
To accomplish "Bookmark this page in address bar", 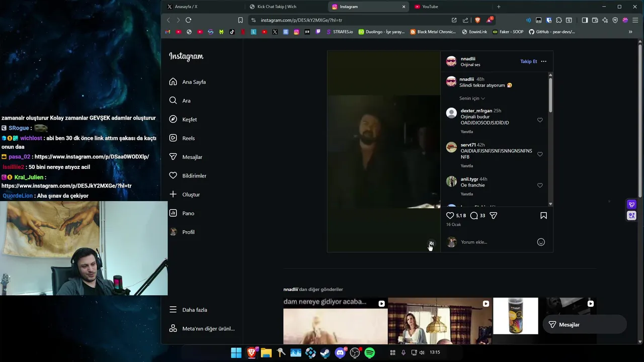I will point(240,20).
